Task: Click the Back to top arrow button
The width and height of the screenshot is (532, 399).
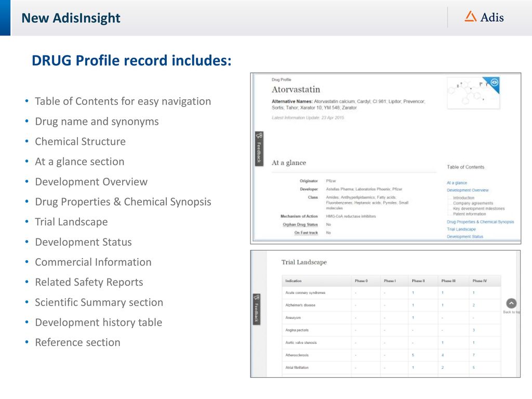Action: point(511,303)
